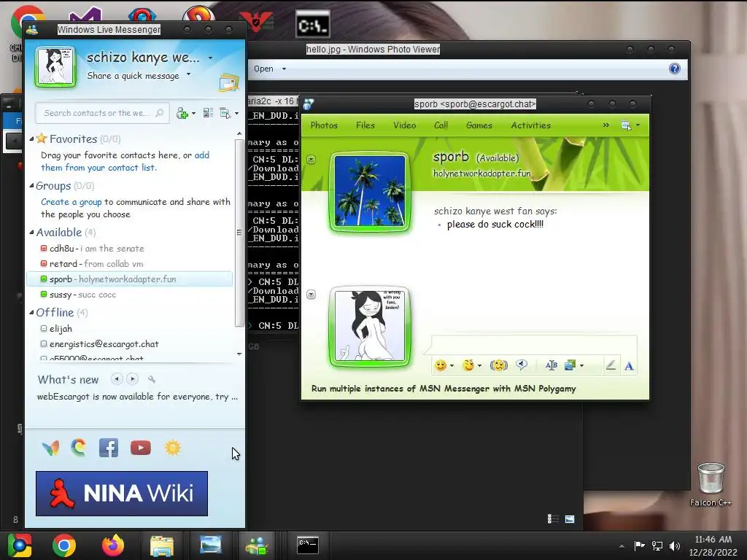Collapse the Favorites group
This screenshot has height=560, width=747.
click(31, 139)
